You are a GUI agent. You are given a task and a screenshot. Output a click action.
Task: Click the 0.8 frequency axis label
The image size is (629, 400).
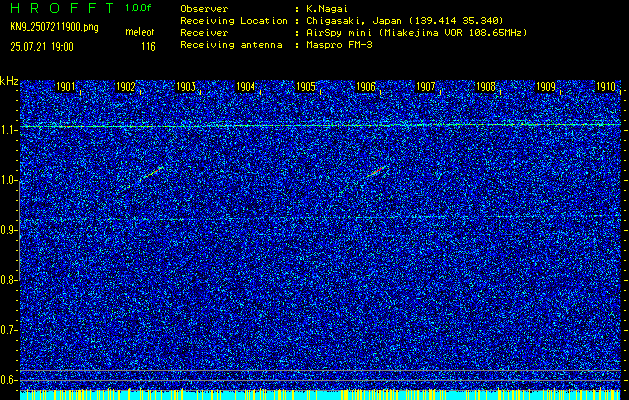click(x=8, y=280)
